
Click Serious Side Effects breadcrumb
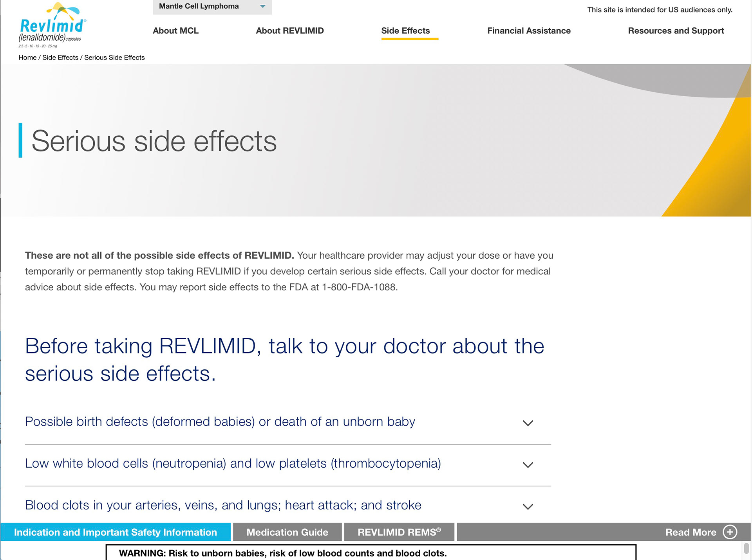(x=114, y=58)
